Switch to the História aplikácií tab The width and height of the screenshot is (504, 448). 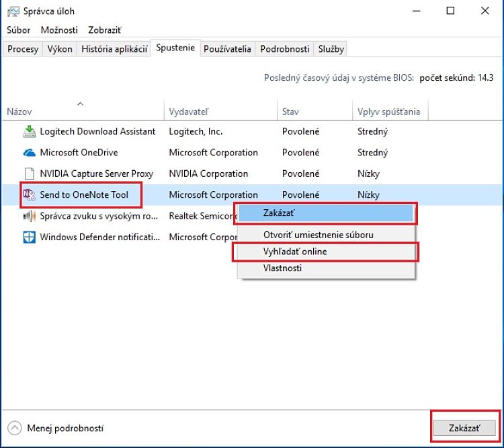point(114,49)
